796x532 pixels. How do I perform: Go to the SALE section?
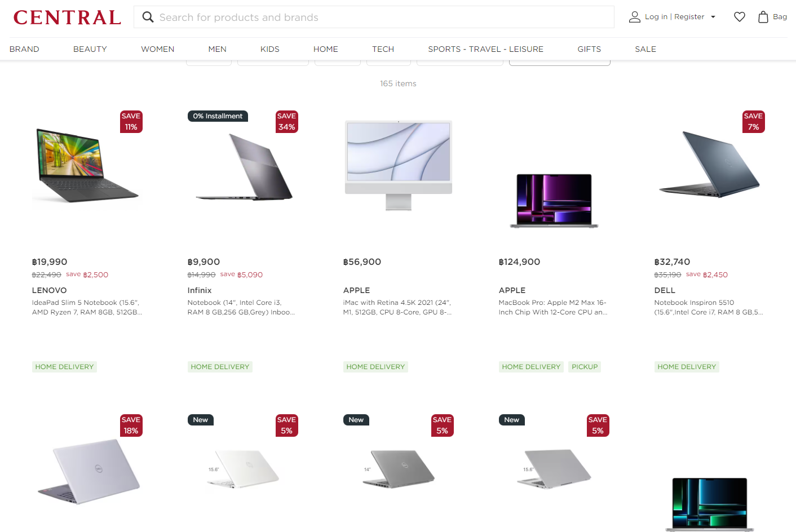645,49
